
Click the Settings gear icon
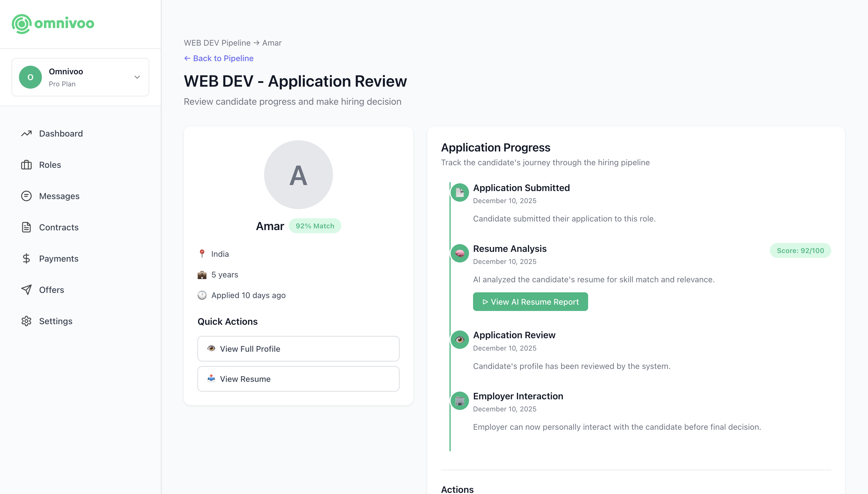pos(26,321)
